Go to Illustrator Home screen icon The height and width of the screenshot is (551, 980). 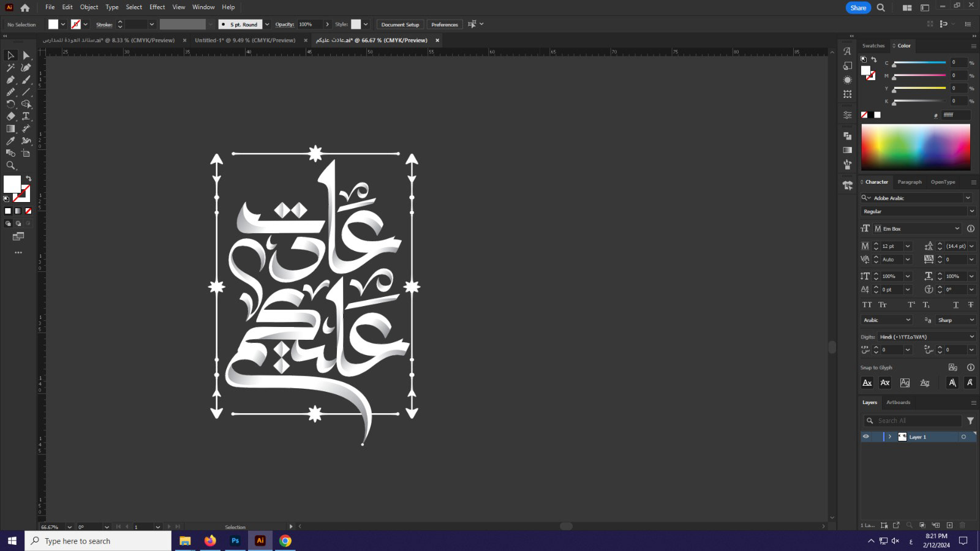pos(24,7)
